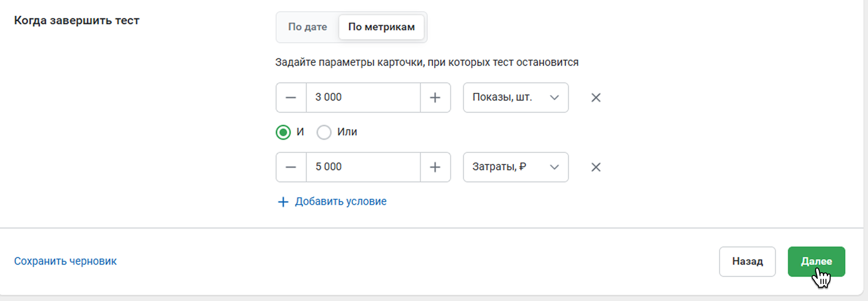Select the Или radio button
Image resolution: width=868 pixels, height=301 pixels.
tap(324, 132)
